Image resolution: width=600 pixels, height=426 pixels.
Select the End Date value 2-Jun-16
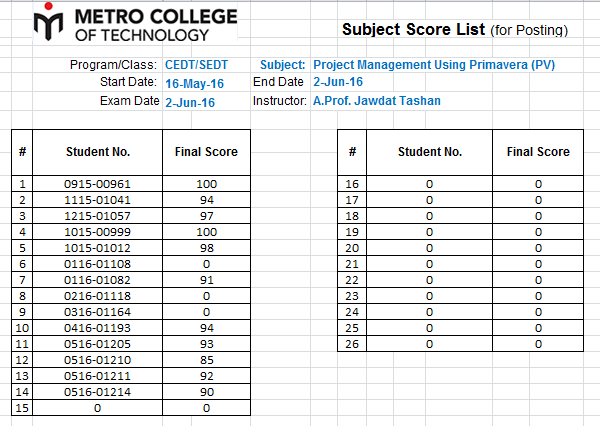[x=338, y=82]
